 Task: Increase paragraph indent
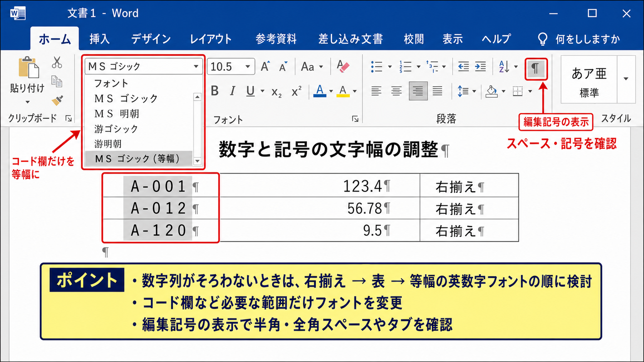pos(480,67)
